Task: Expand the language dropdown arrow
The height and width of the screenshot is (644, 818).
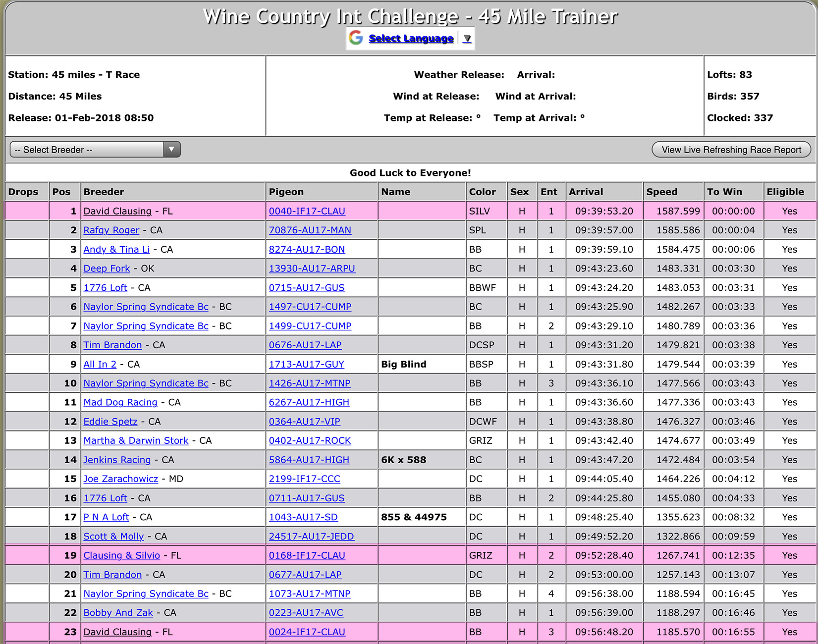Action: [467, 39]
